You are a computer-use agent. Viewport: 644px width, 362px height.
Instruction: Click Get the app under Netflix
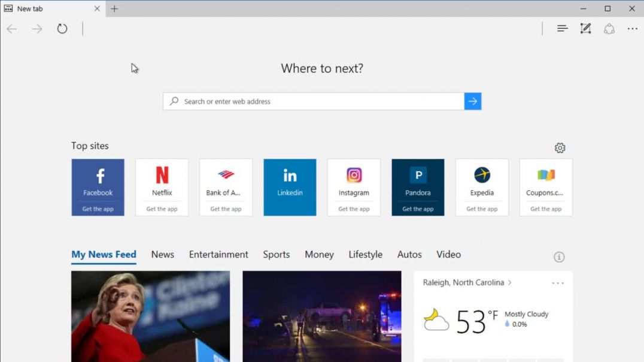(162, 209)
